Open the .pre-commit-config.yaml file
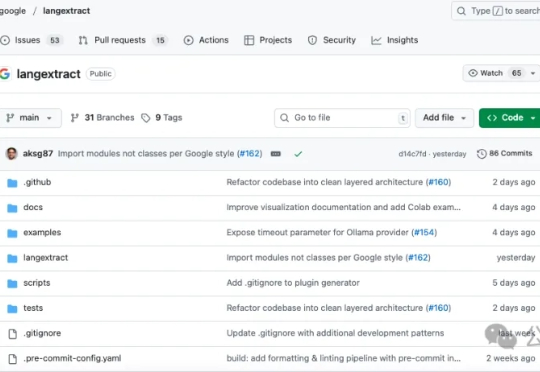The image size is (540, 372). (72, 358)
